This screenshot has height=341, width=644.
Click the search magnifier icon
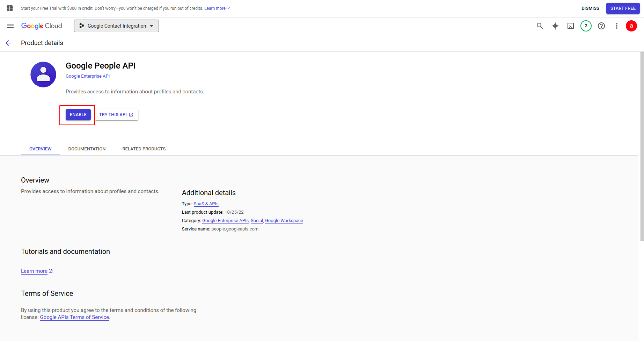pyautogui.click(x=540, y=26)
